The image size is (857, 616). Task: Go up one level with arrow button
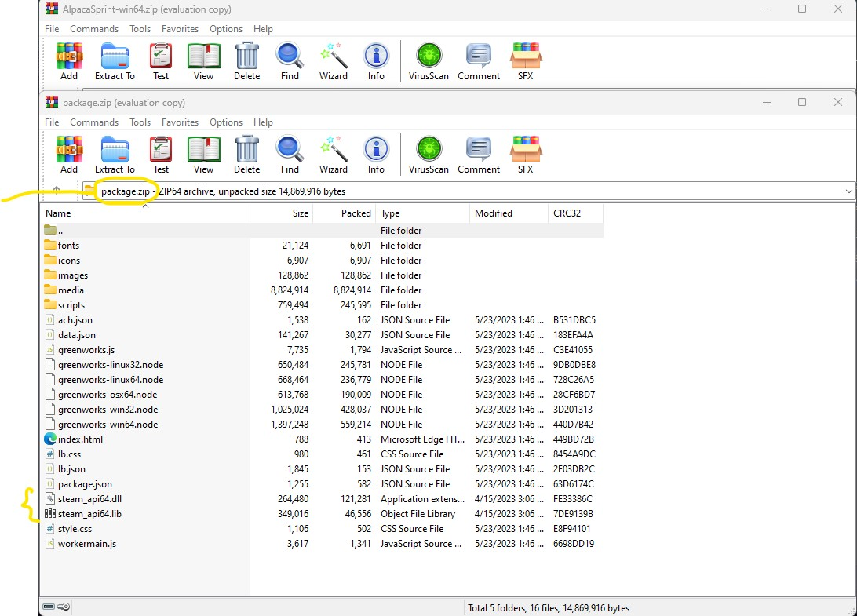pos(57,190)
